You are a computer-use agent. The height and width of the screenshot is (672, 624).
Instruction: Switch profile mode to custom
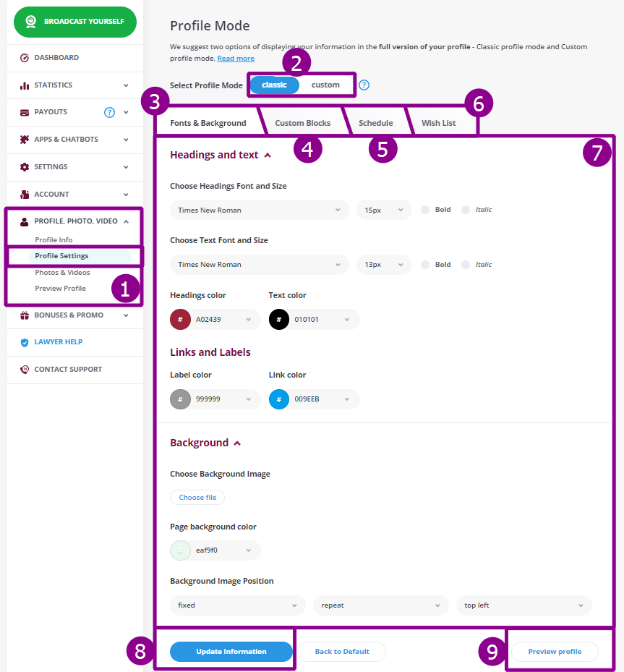[325, 85]
